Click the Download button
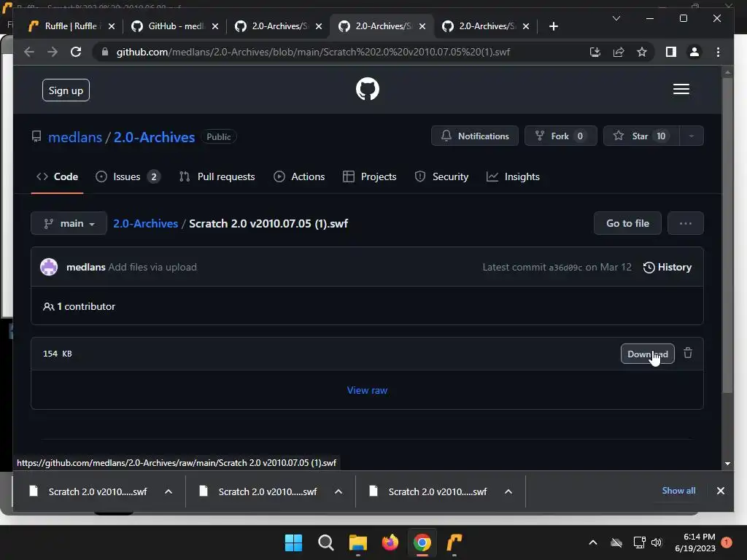 (648, 354)
